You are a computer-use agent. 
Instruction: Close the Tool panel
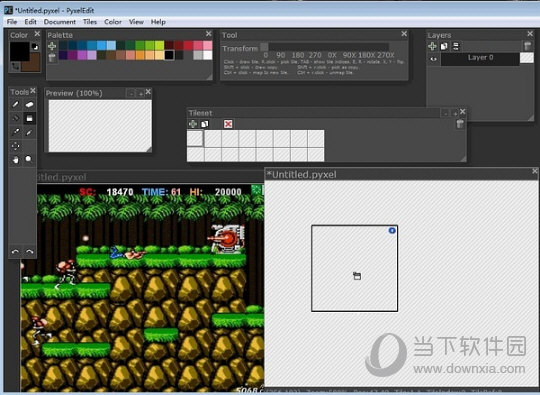[404, 34]
